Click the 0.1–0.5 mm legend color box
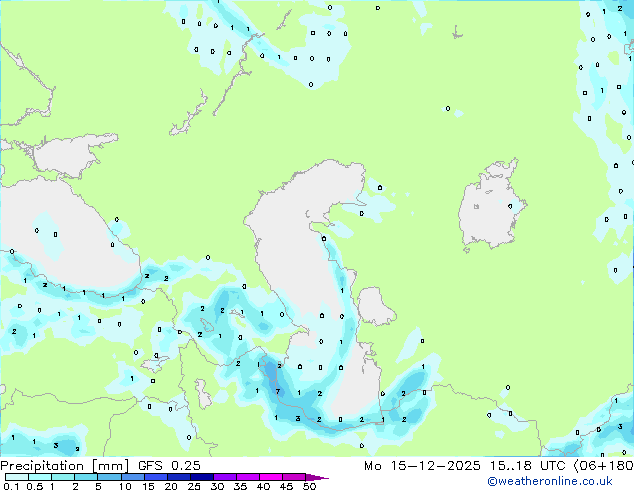 point(17,477)
